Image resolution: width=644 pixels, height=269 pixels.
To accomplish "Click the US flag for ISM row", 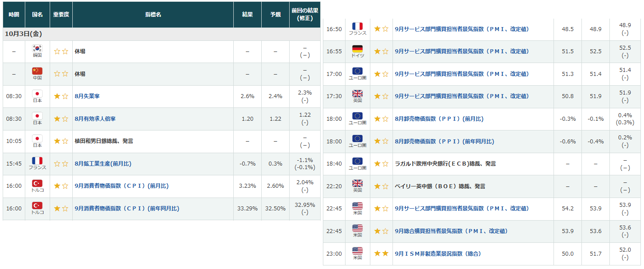I will pyautogui.click(x=357, y=251).
